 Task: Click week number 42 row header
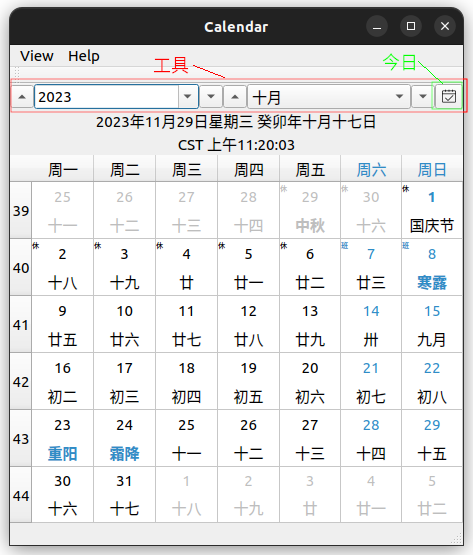tap(21, 382)
